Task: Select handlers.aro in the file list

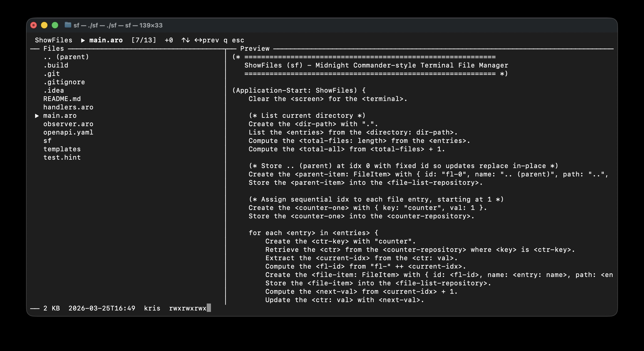Action: (x=68, y=107)
